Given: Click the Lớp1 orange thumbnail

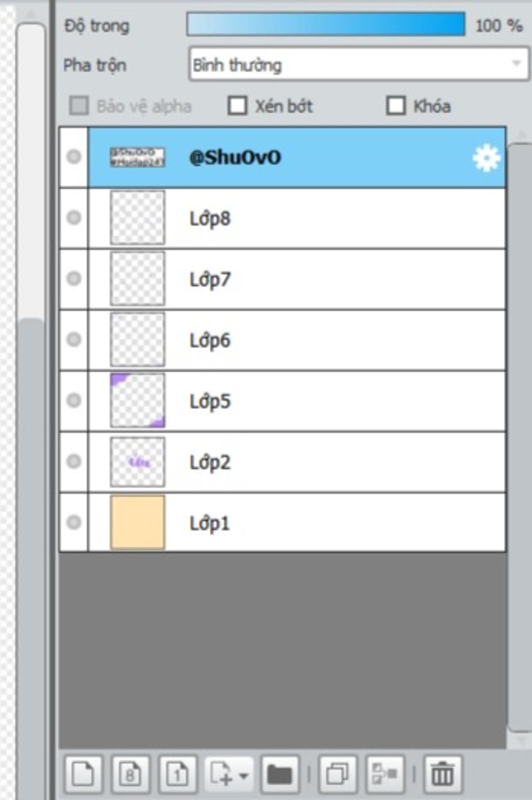Looking at the screenshot, I should [138, 522].
